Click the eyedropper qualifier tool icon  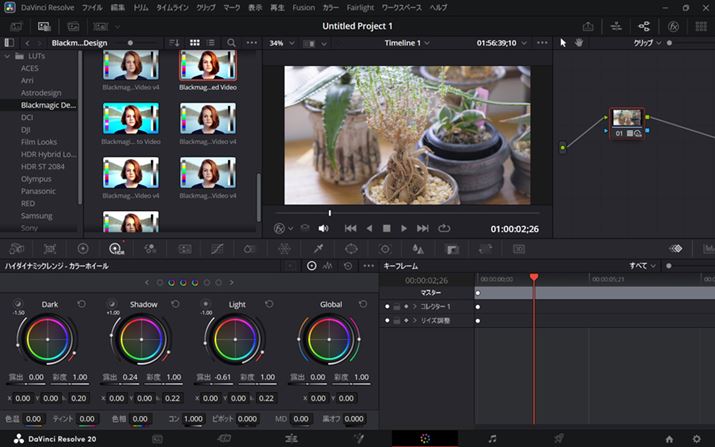click(x=318, y=248)
